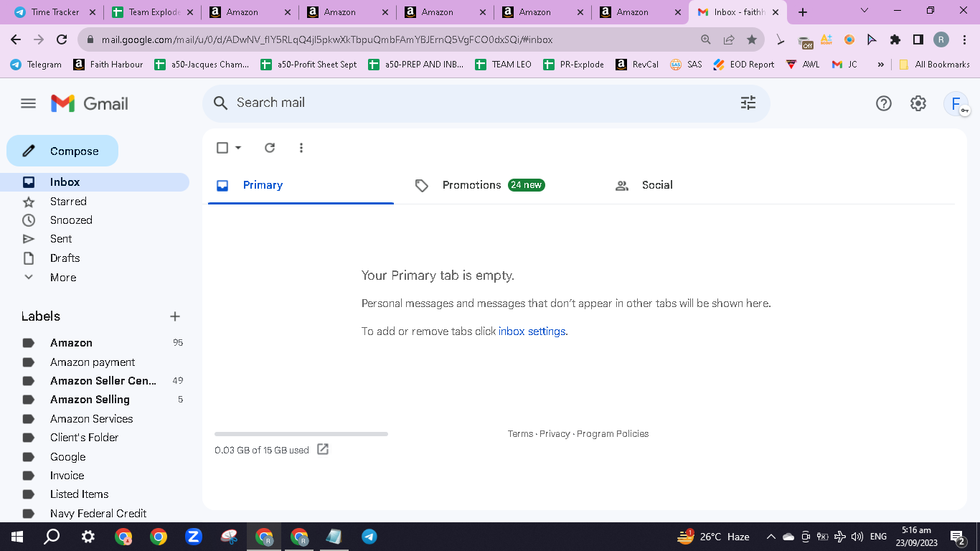The width and height of the screenshot is (980, 551).
Task: Show more bookmarks chevron
Action: [880, 65]
